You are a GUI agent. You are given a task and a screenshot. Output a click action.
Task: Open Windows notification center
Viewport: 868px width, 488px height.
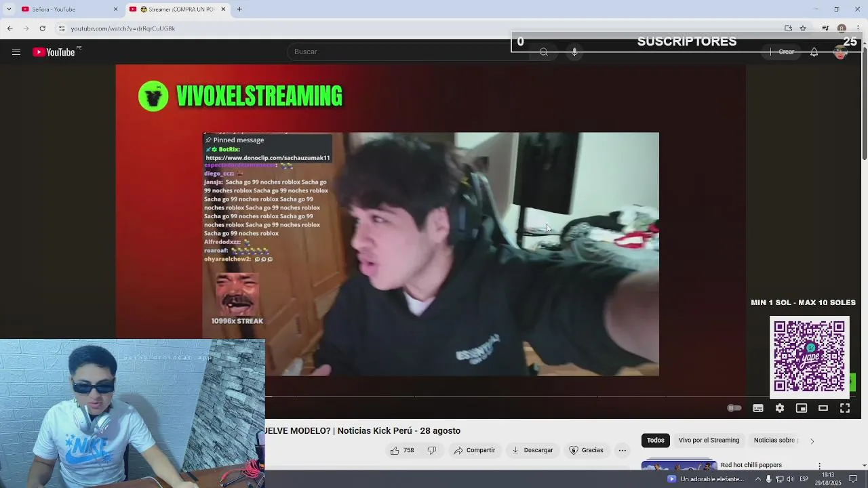coord(853,479)
